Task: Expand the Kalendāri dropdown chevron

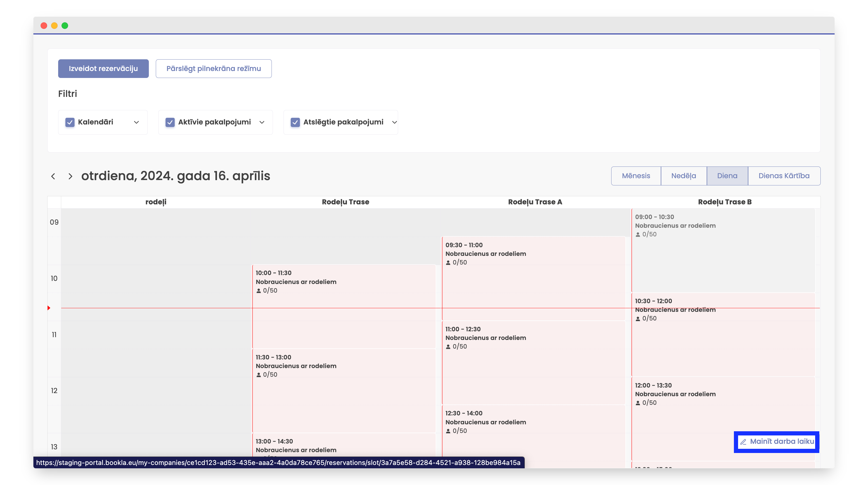Action: 136,122
